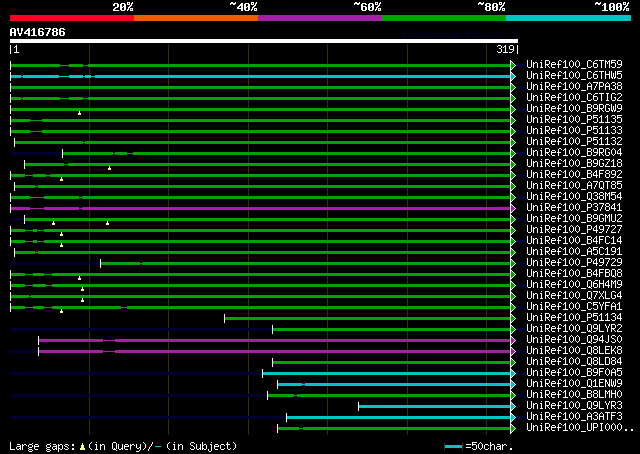Open the UniRef100_P51133 subject label
Viewport: 640px width, 454px height.
pos(574,131)
